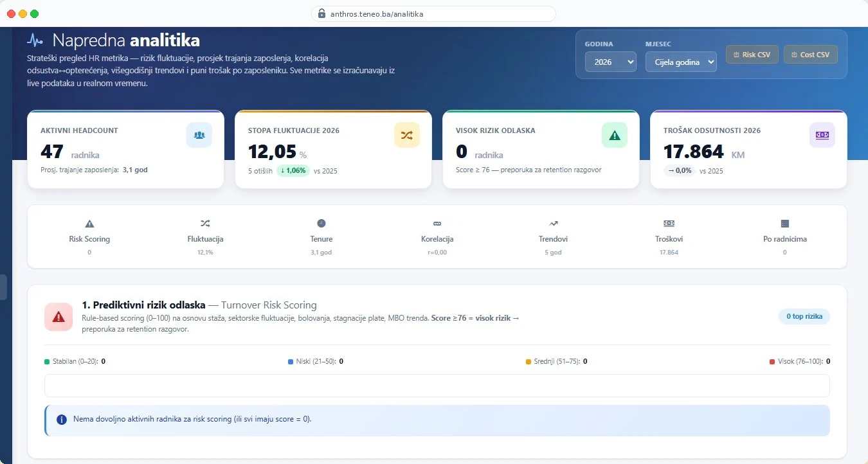The image size is (868, 464).
Task: Click the clock icon above Tenure
Action: (x=321, y=223)
